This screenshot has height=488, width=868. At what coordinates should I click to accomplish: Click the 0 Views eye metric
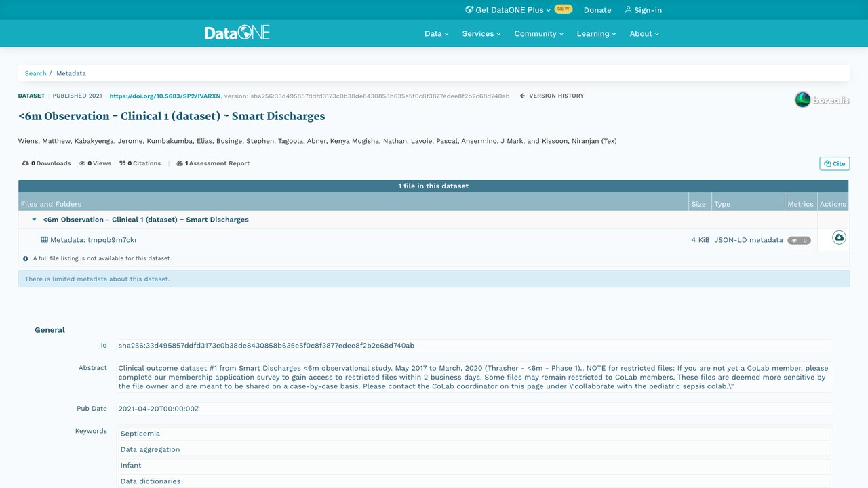(x=95, y=163)
